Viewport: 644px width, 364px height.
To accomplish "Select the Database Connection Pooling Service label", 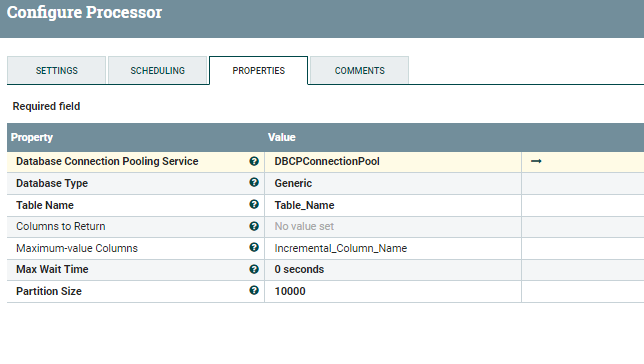I will [x=107, y=161].
